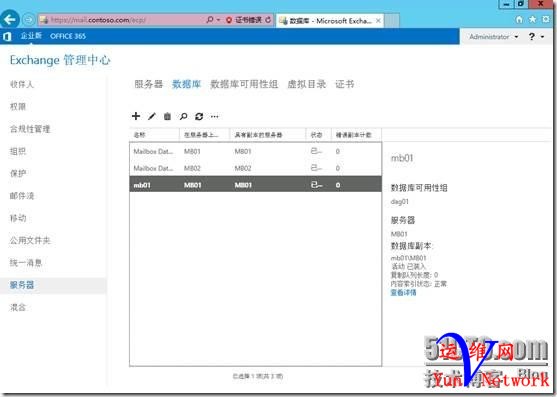Click the help question mark icon
Viewport: 557px width, 397px height.
[532, 37]
